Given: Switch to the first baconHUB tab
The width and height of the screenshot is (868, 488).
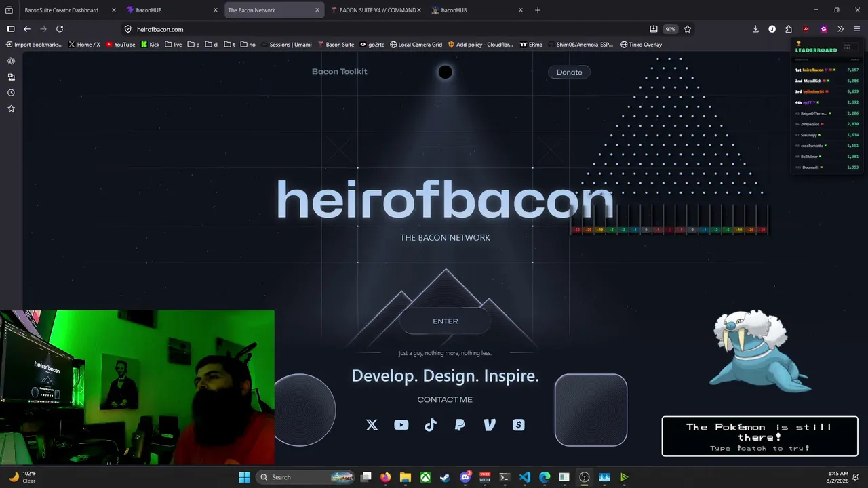Looking at the screenshot, I should (x=172, y=10).
